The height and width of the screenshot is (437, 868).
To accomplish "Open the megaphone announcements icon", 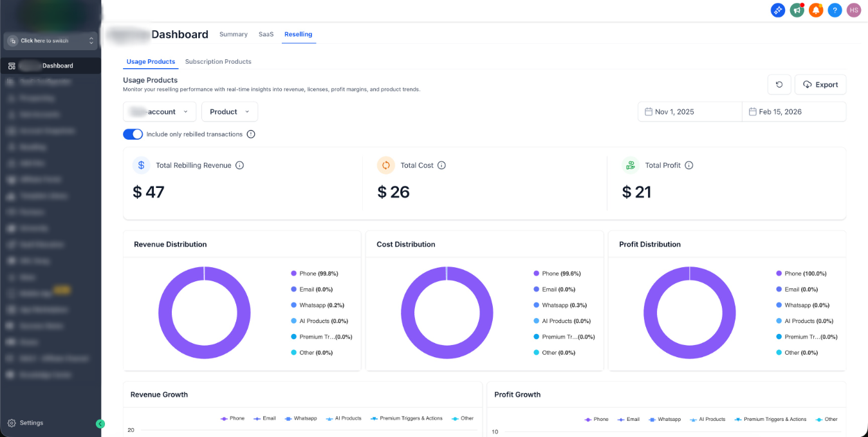I will click(x=797, y=10).
